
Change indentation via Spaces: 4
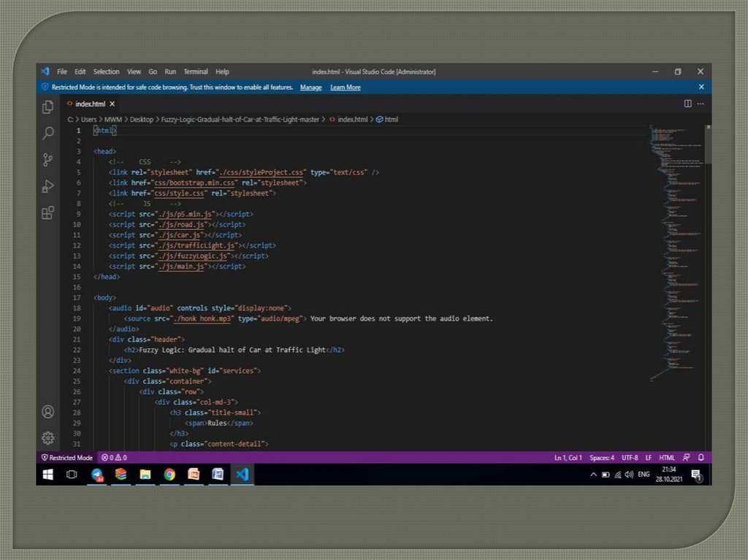point(602,458)
